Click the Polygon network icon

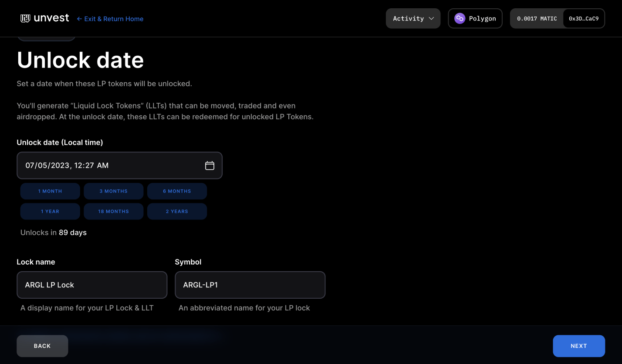click(x=459, y=18)
